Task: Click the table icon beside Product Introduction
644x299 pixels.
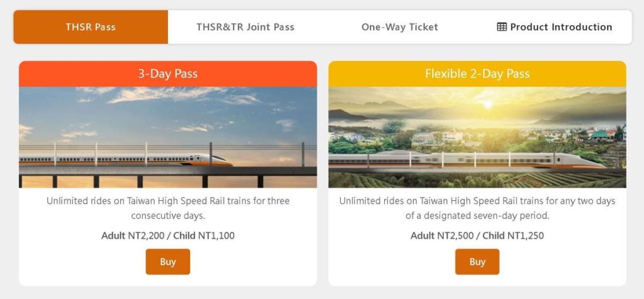Action: pyautogui.click(x=502, y=27)
